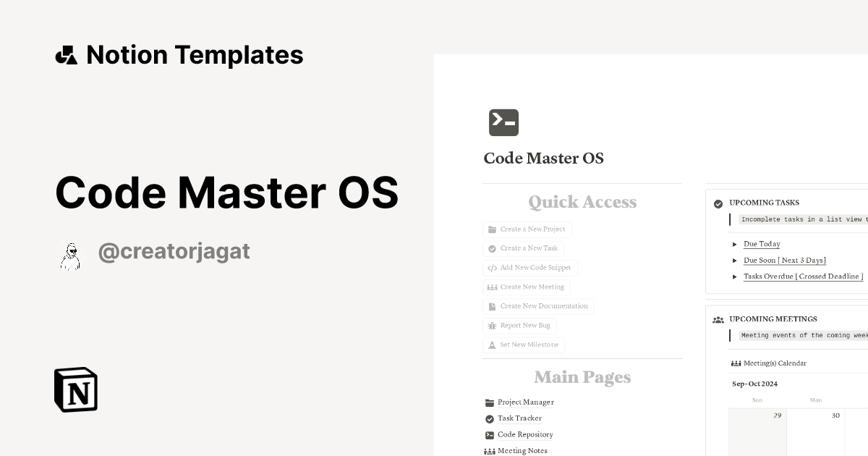868x456 pixels.
Task: Click the terminal icon next to Code Repository
Action: tap(489, 434)
